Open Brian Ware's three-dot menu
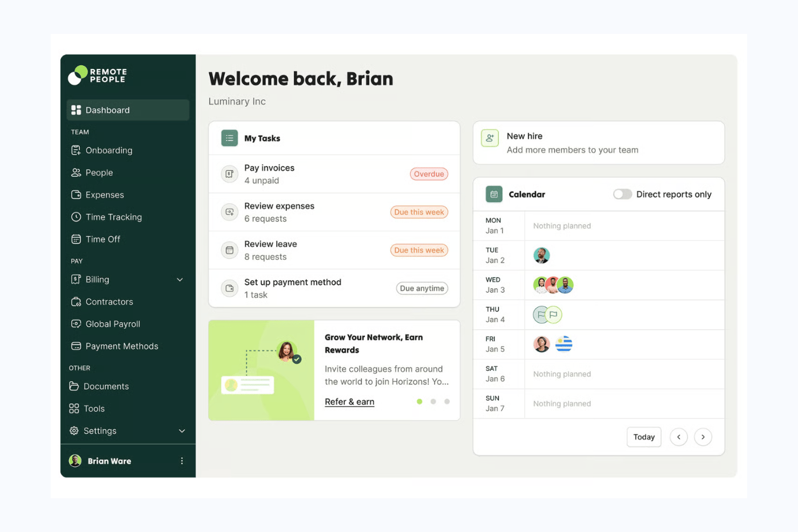This screenshot has width=798, height=532. click(182, 461)
